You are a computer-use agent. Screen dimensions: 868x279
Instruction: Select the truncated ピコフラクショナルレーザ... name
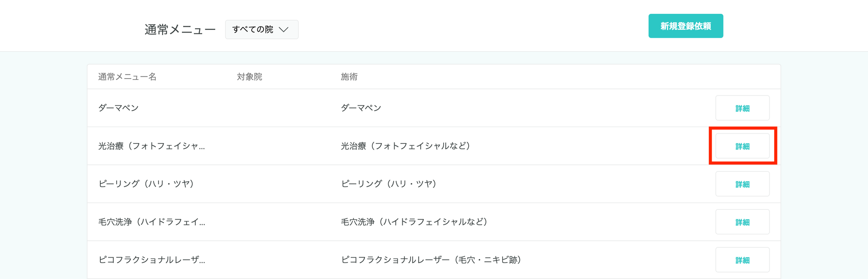(151, 260)
